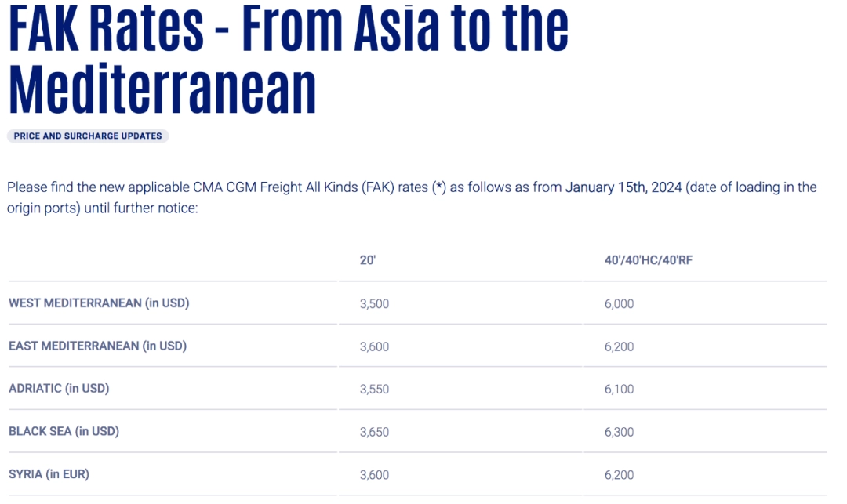The image size is (847, 504).
Task: Click West Mediterranean 20' rate 3,500
Action: 374,304
